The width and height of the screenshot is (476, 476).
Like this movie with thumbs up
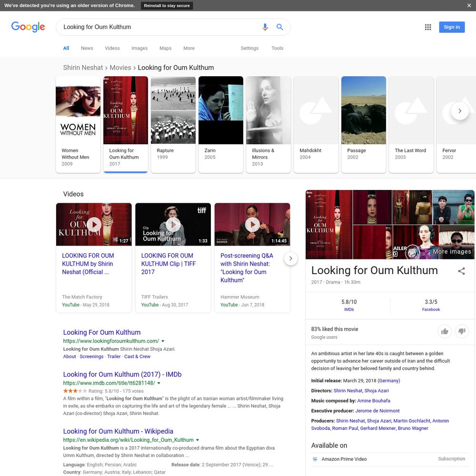point(445,331)
